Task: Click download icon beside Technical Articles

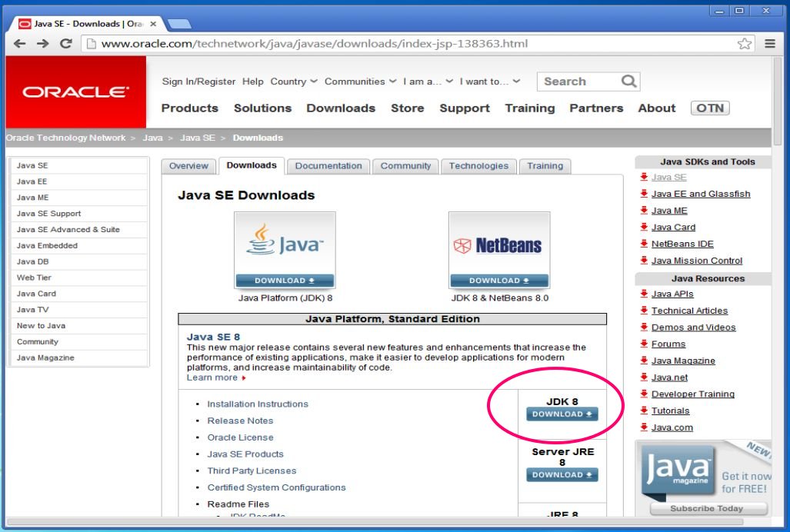Action: [644, 310]
